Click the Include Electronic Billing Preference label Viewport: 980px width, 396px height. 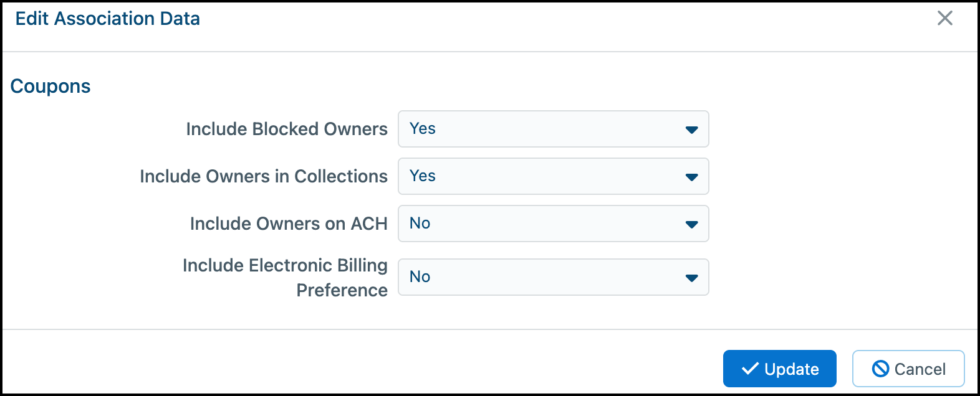pyautogui.click(x=285, y=277)
